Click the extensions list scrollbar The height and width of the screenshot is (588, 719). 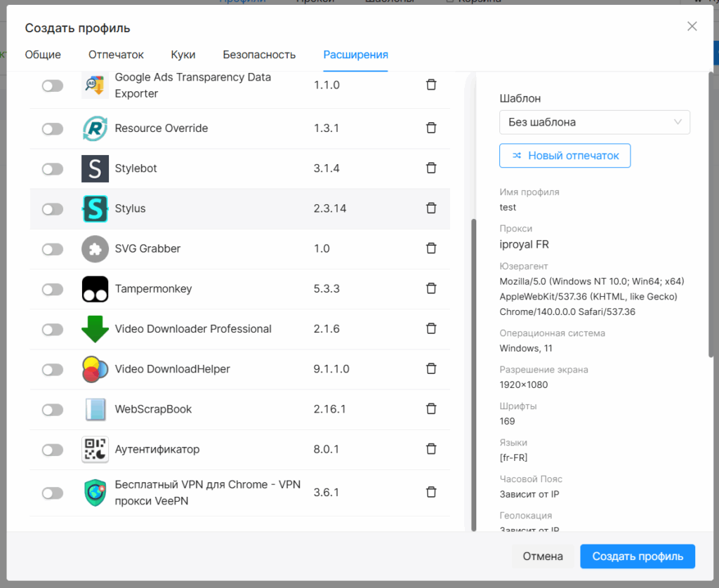[x=474, y=375]
